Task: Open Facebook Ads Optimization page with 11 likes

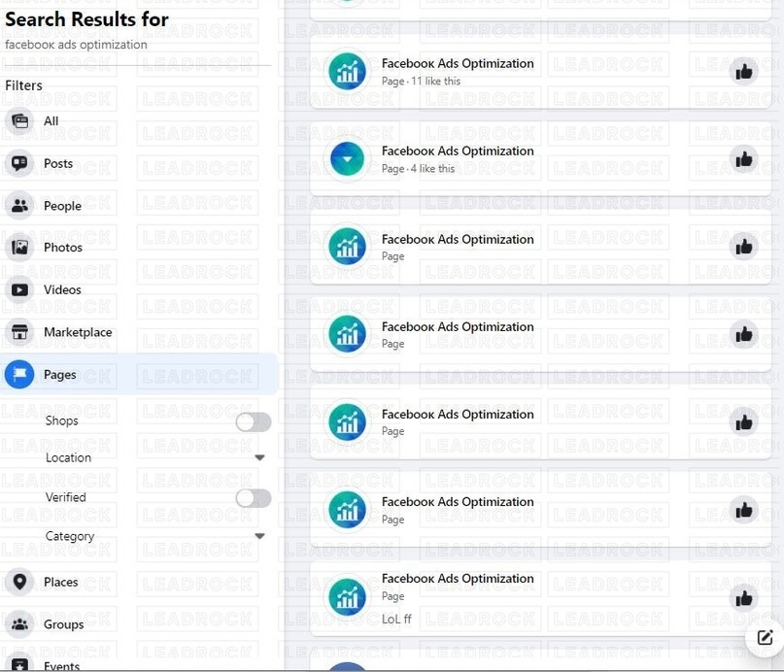Action: pyautogui.click(x=458, y=63)
